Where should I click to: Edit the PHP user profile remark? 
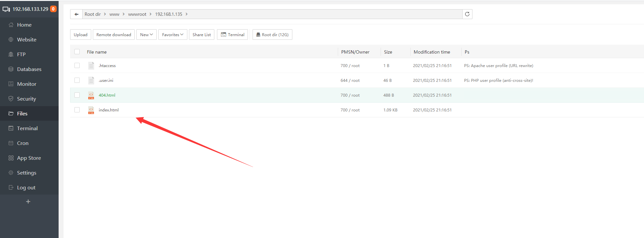coord(498,80)
